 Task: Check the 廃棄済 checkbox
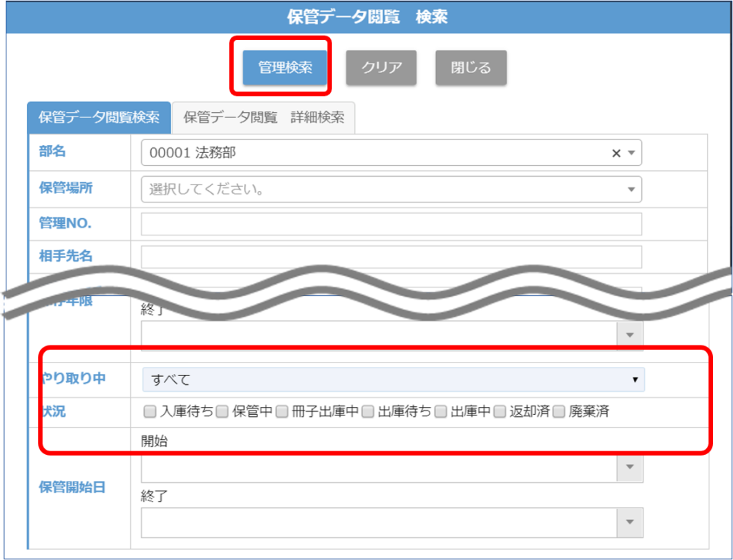click(x=558, y=411)
